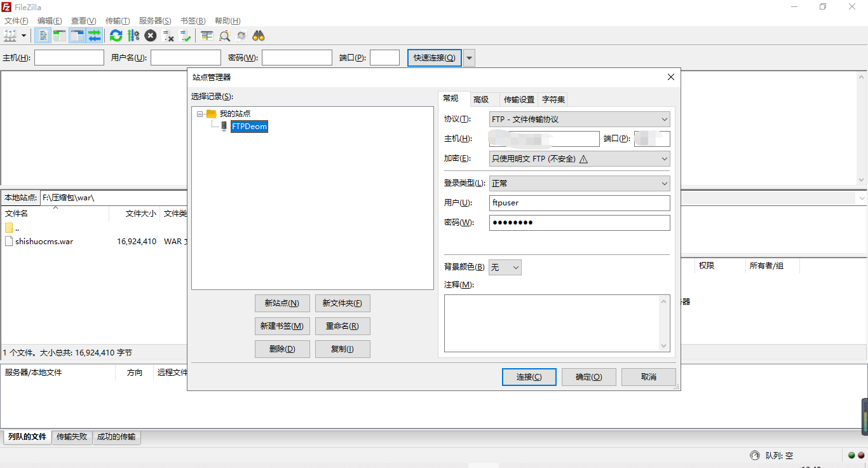The width and height of the screenshot is (868, 468).
Task: Click the 文件大小 column header
Action: pyautogui.click(x=134, y=214)
